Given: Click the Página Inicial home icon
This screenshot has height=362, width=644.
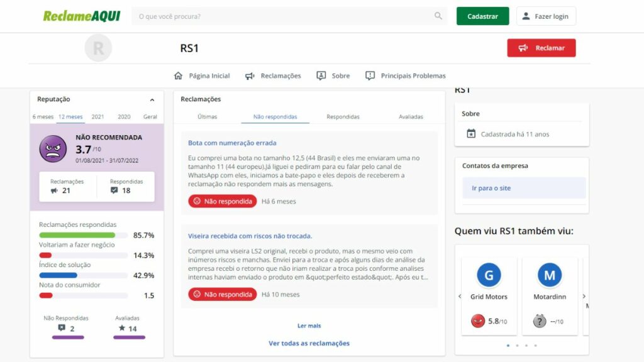Looking at the screenshot, I should (178, 76).
